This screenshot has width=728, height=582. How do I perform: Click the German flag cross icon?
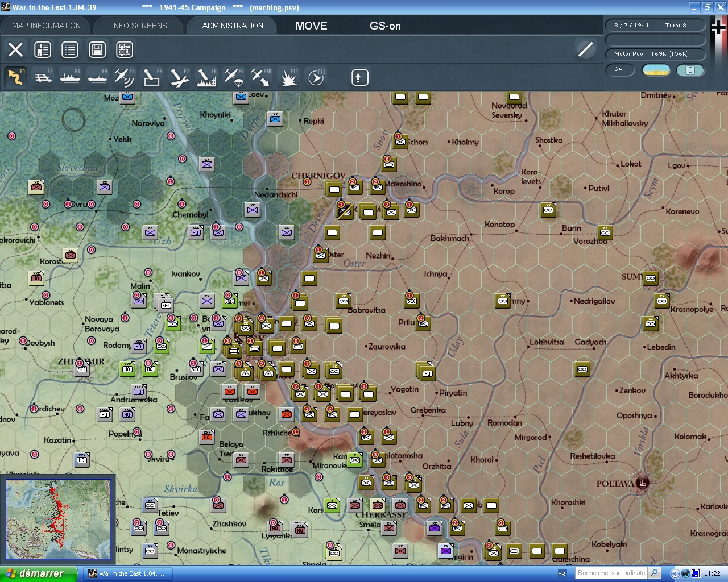(x=718, y=27)
